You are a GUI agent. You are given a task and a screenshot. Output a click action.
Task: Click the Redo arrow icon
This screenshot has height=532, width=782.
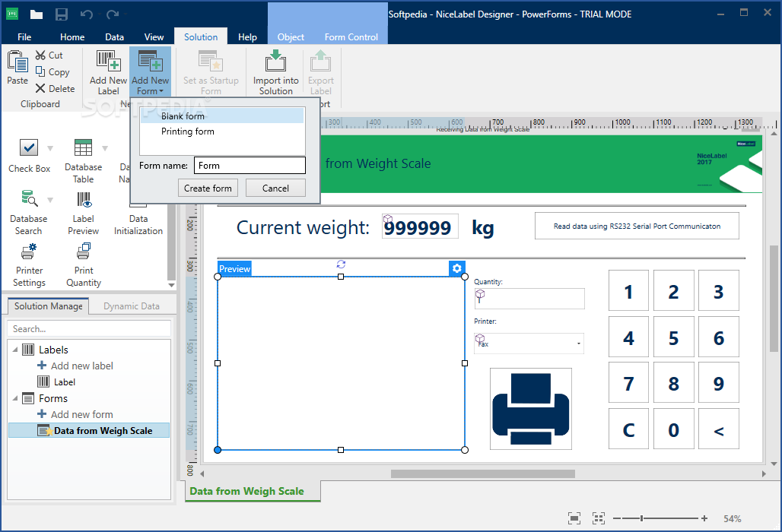pos(113,14)
